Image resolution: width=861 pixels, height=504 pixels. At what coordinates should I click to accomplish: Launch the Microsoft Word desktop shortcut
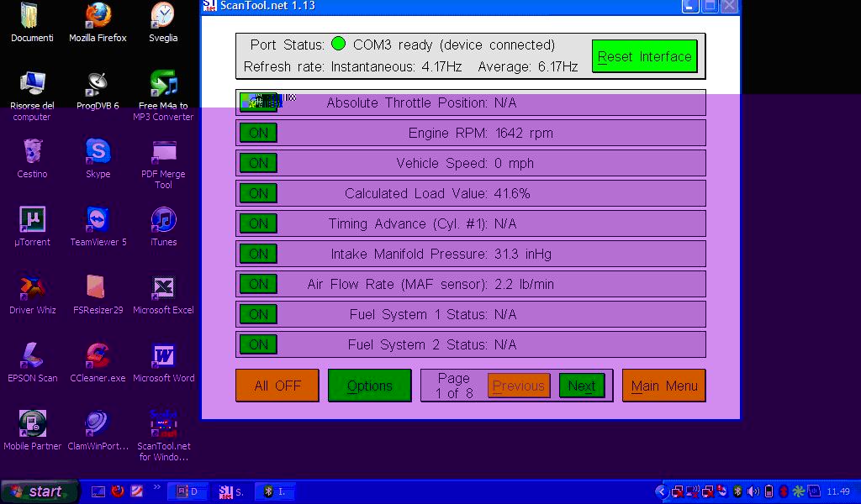tap(163, 363)
